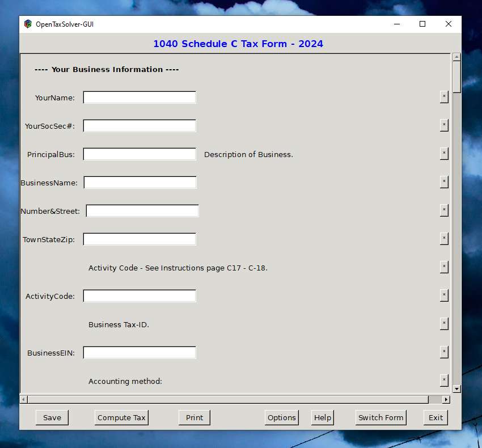Focus the YourSocSec# input box
The image size is (482, 448).
pos(139,126)
